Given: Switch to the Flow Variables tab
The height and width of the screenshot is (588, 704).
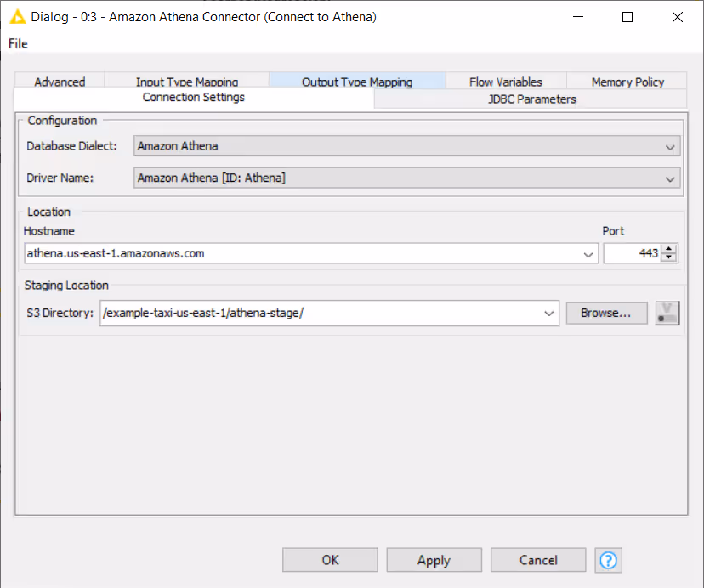Looking at the screenshot, I should tap(504, 82).
